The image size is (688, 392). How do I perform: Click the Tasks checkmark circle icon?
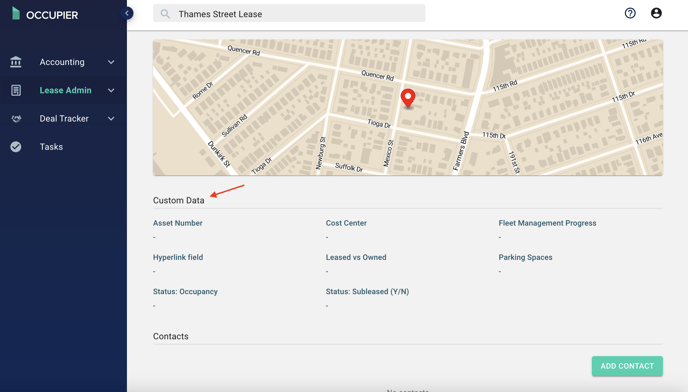16,147
